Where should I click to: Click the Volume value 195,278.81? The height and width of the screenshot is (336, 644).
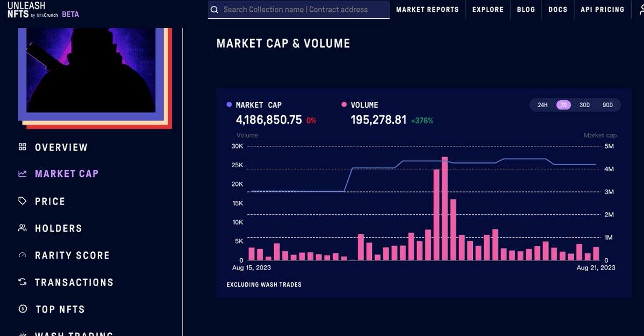378,120
